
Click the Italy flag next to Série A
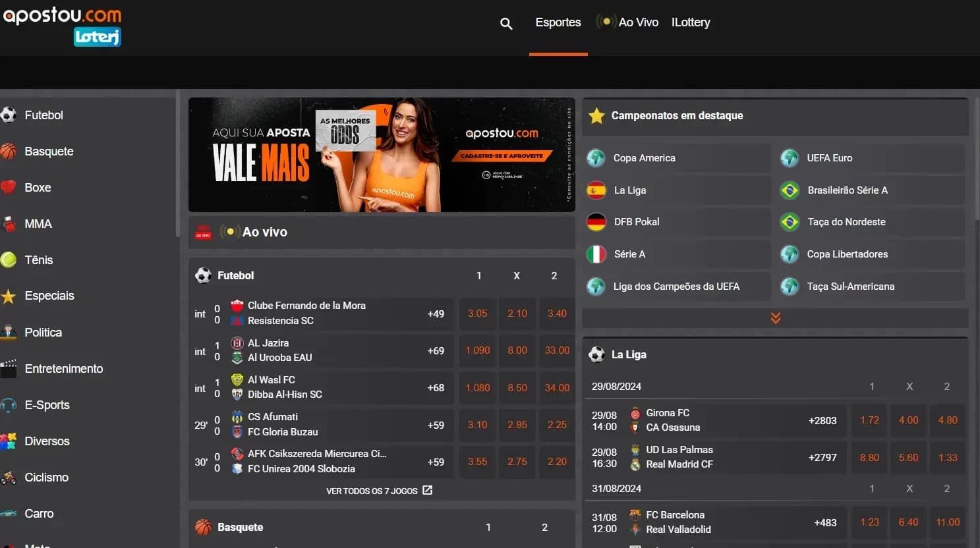pos(596,254)
